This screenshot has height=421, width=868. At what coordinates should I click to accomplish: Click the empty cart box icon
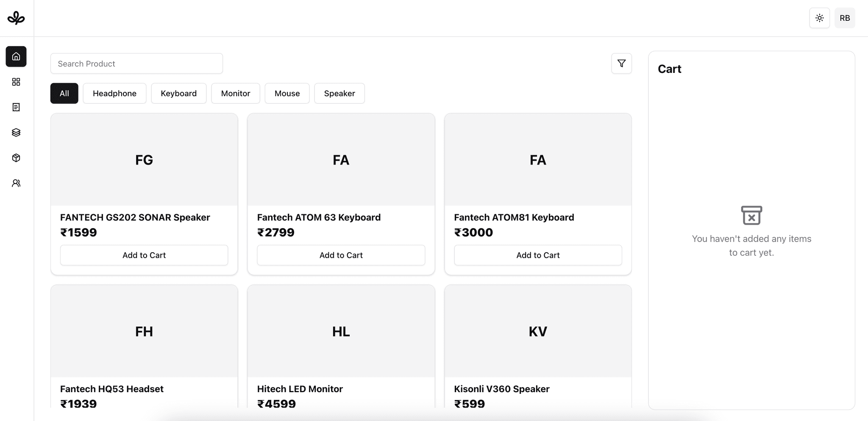751,215
